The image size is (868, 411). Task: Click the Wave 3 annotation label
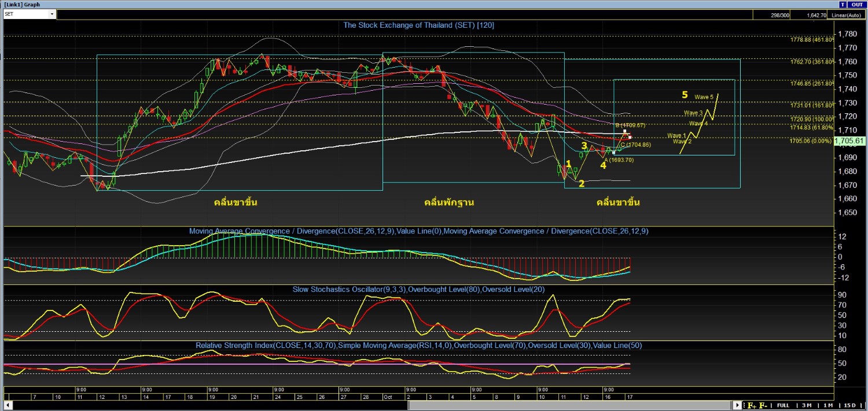click(693, 113)
